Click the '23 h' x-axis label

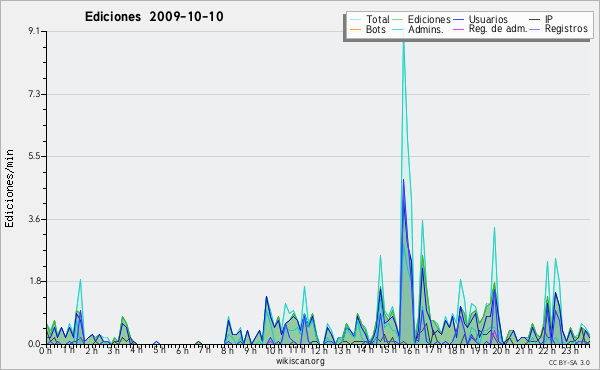[570, 350]
